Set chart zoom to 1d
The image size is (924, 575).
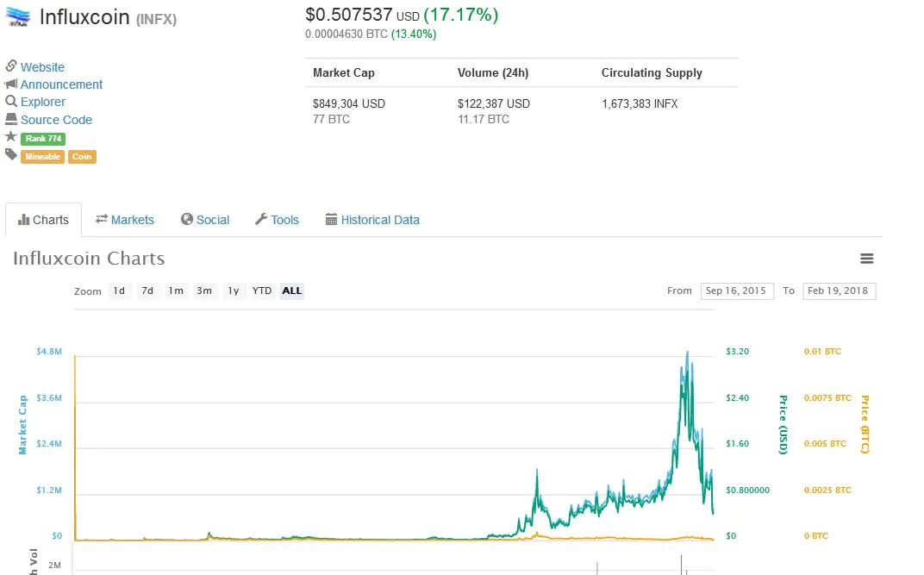[119, 291]
